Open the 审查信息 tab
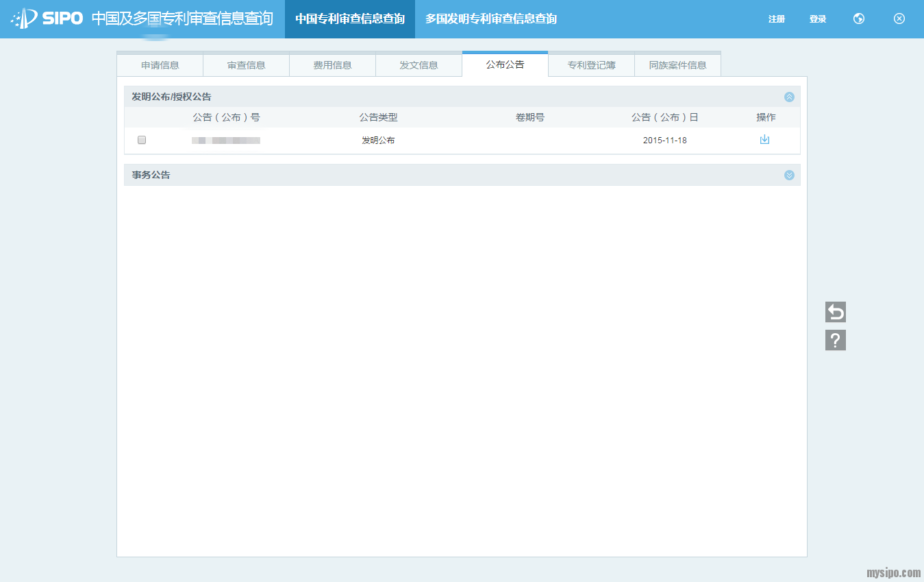 247,65
